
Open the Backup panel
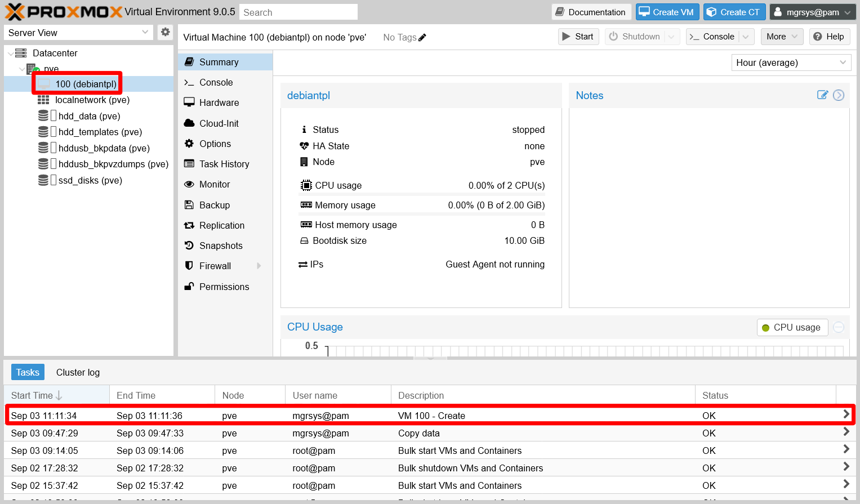point(214,204)
